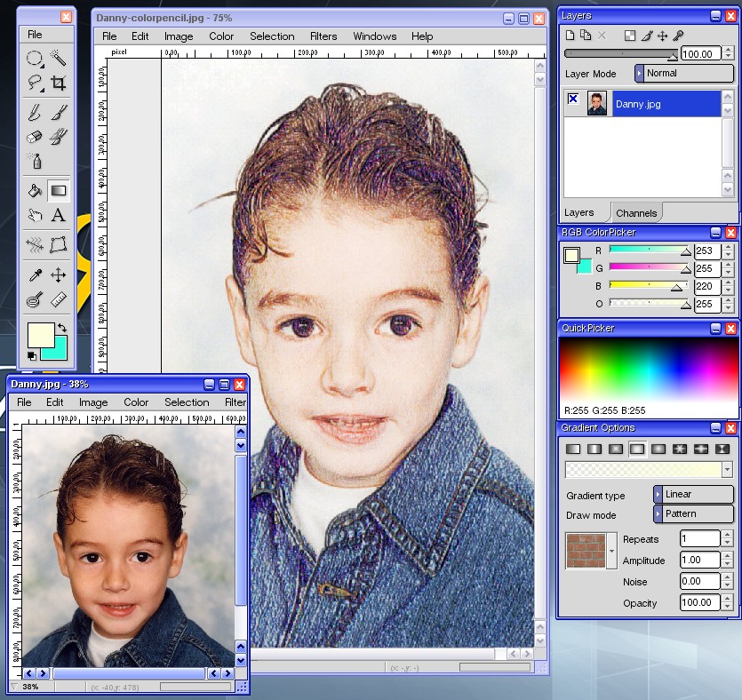Screen dimensions: 742x700
Task: Select the Pencil tool
Action: (34, 113)
